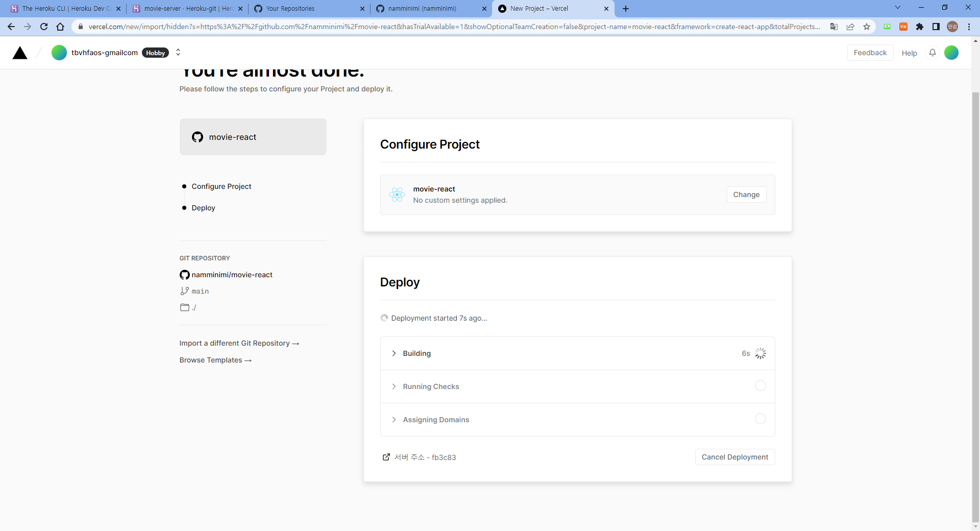980x531 pixels.
Task: Go forward in browser history
Action: (28, 27)
